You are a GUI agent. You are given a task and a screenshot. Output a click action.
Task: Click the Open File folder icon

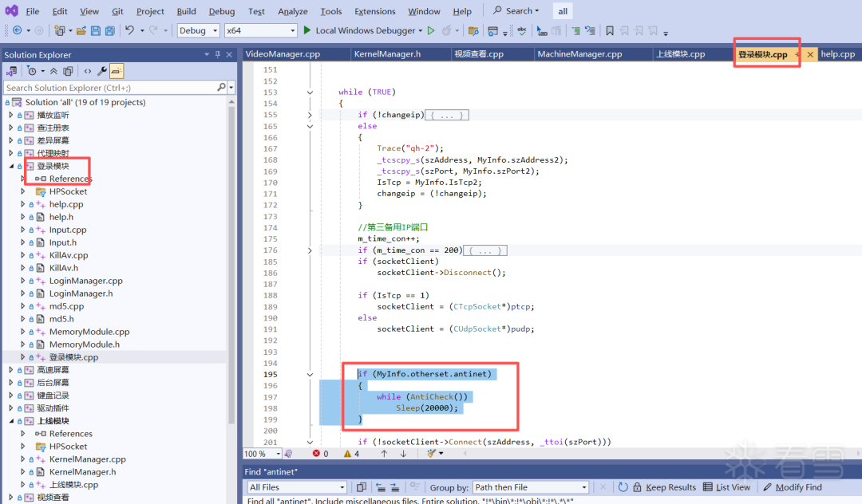click(x=81, y=31)
